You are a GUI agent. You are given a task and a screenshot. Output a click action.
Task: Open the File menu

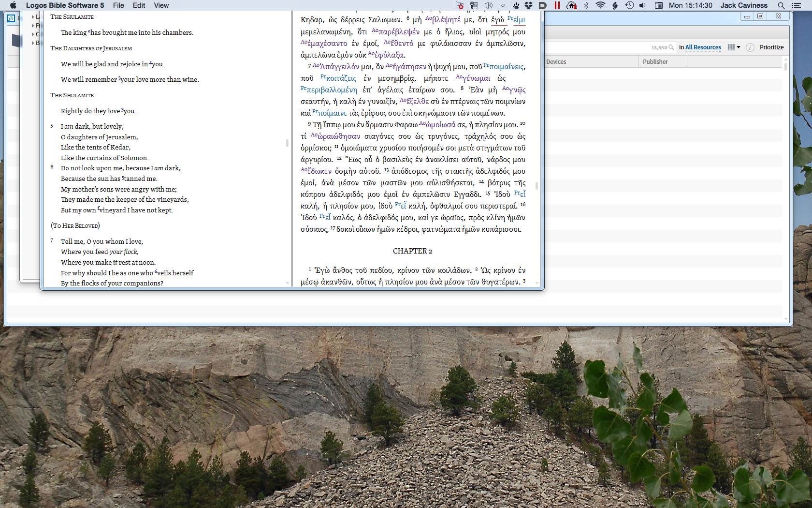pos(118,5)
